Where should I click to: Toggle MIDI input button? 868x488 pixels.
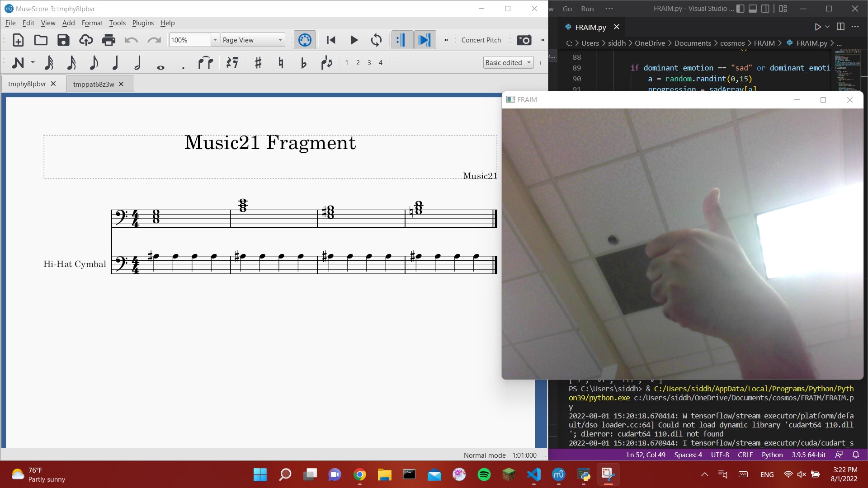pyautogui.click(x=305, y=40)
